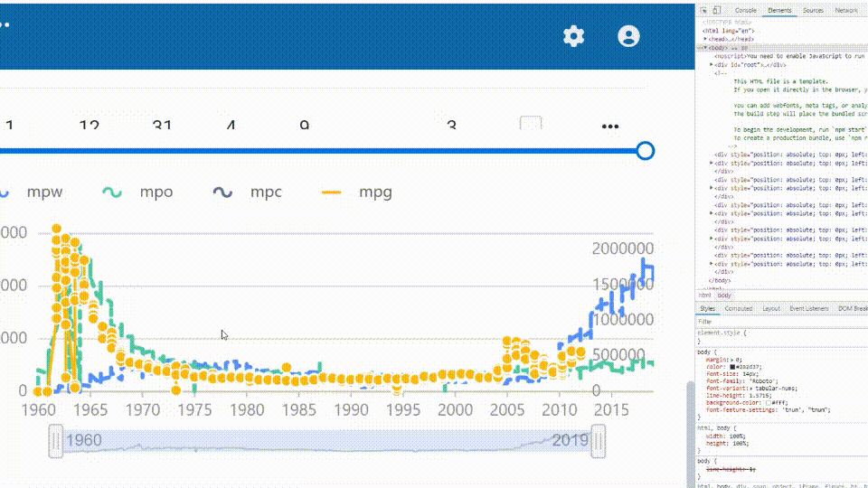The height and width of the screenshot is (488, 868).
Task: Click the html lang="en" element line
Action: 729,31
